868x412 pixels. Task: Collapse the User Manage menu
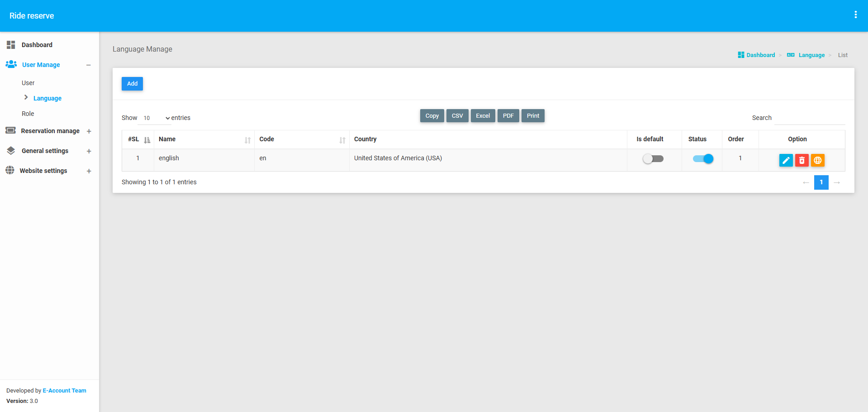point(89,65)
